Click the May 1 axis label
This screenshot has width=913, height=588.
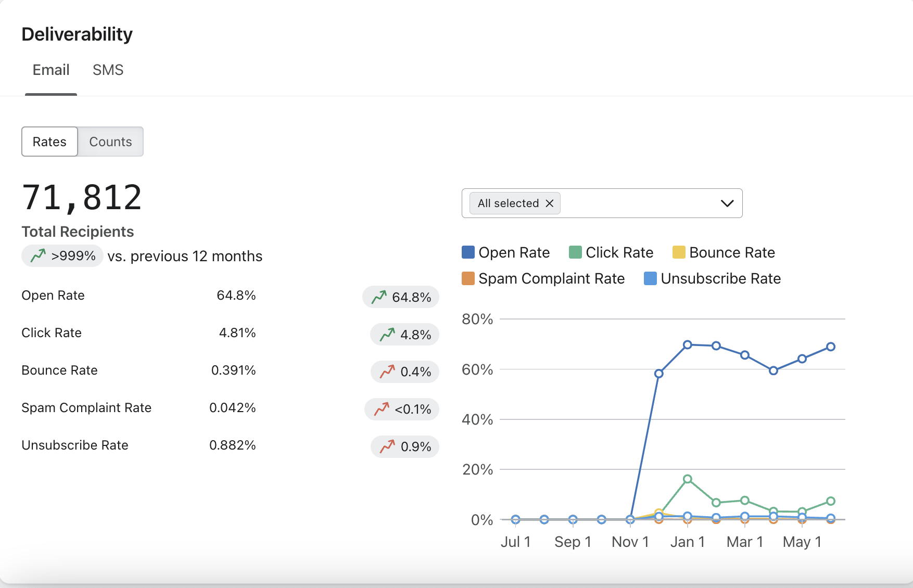[802, 542]
